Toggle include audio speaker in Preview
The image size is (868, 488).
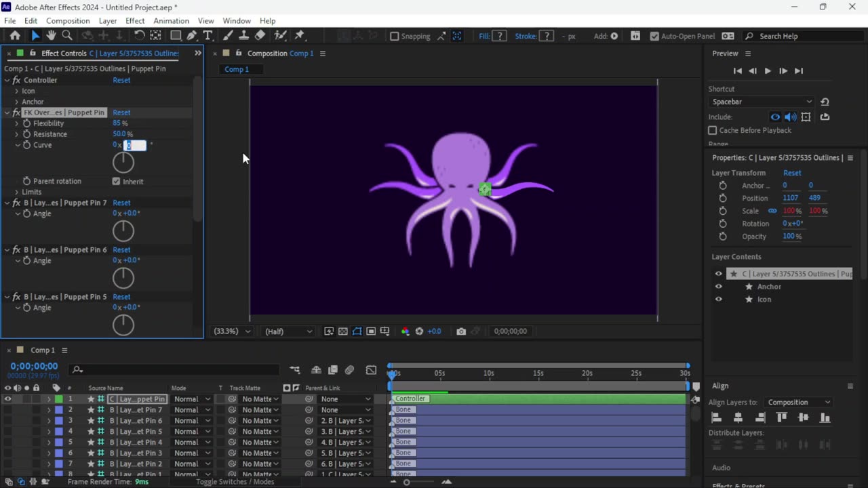tap(790, 117)
